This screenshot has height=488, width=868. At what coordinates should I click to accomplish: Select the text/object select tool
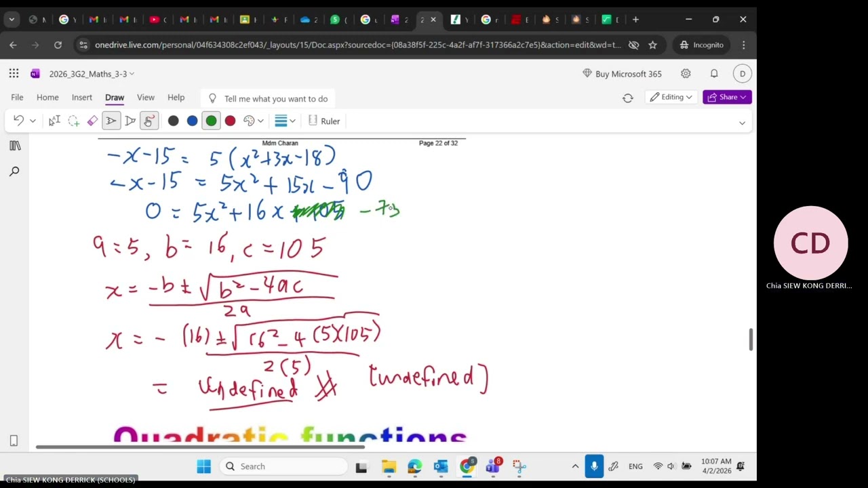54,121
